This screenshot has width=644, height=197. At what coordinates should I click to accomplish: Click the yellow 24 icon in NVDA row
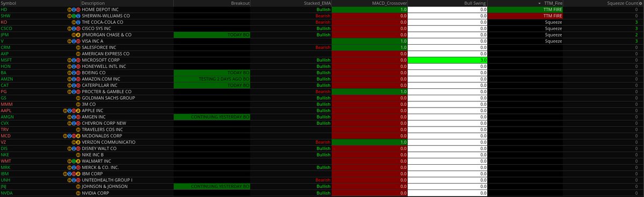pyautogui.click(x=78, y=193)
